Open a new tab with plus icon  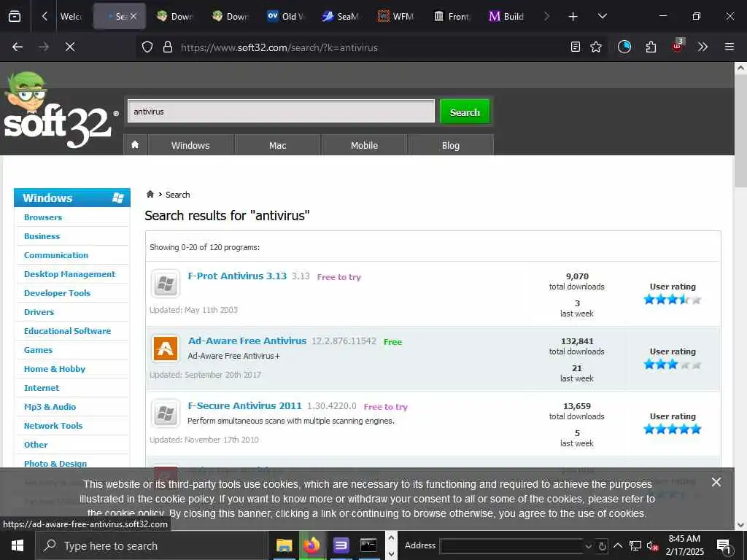point(573,17)
